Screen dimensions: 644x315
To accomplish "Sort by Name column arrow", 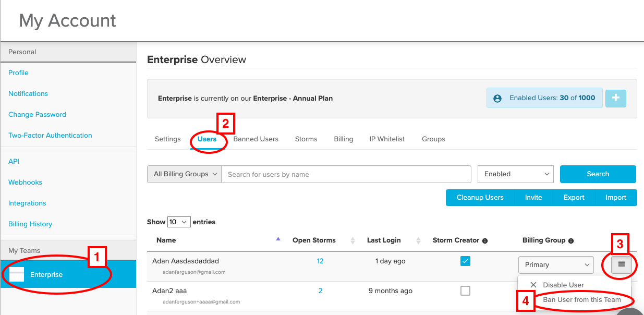I will point(278,239).
